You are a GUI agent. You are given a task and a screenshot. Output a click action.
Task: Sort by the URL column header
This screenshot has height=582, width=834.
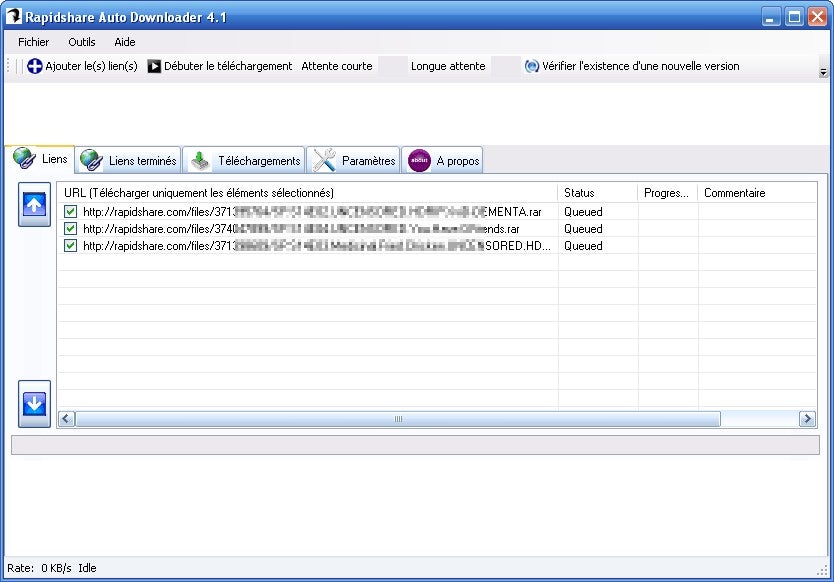click(307, 193)
